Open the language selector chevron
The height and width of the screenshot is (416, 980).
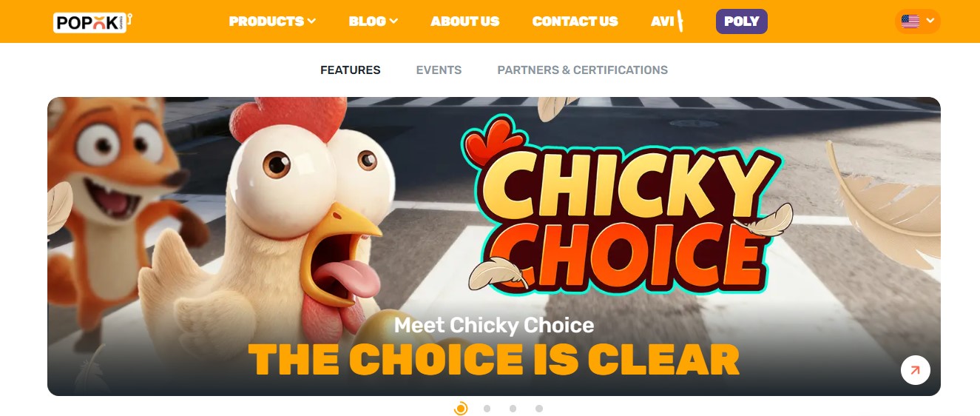pos(930,21)
